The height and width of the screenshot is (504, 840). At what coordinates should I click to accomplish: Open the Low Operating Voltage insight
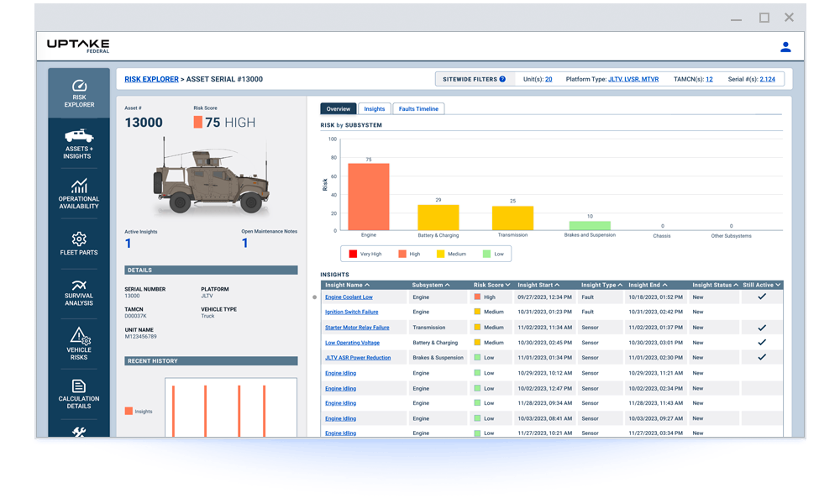coord(352,343)
